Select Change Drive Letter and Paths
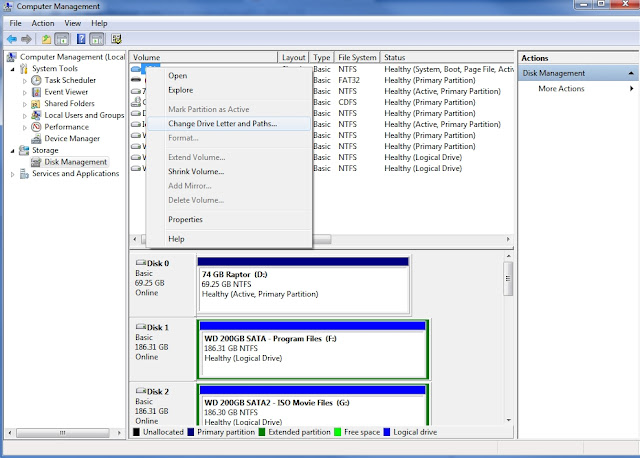 229,123
